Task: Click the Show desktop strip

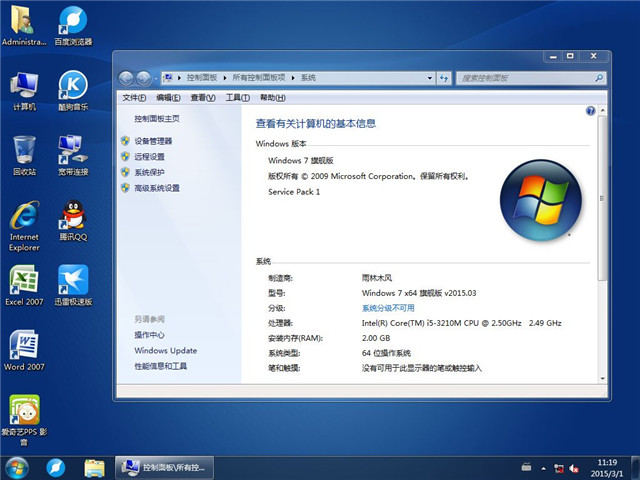Action: pyautogui.click(x=635, y=468)
